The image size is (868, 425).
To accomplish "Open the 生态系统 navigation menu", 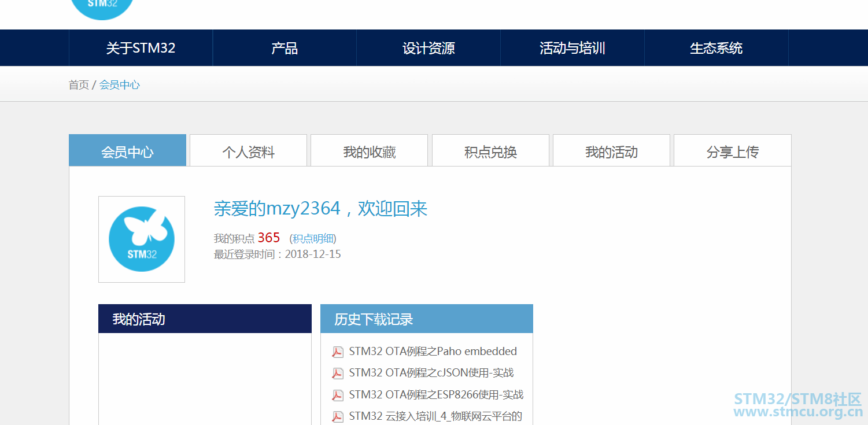I will [716, 48].
